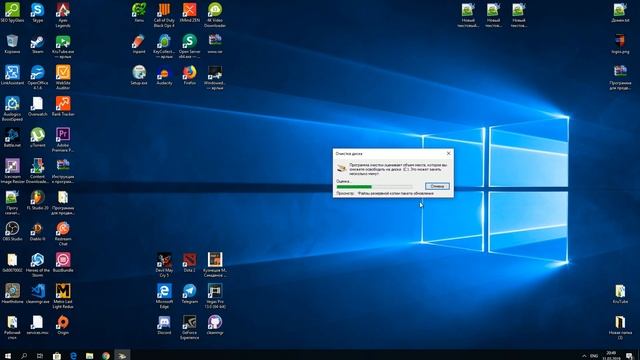Image resolution: width=640 pixels, height=360 pixels.
Task: Open the Action Center notifications
Action: 630,356
